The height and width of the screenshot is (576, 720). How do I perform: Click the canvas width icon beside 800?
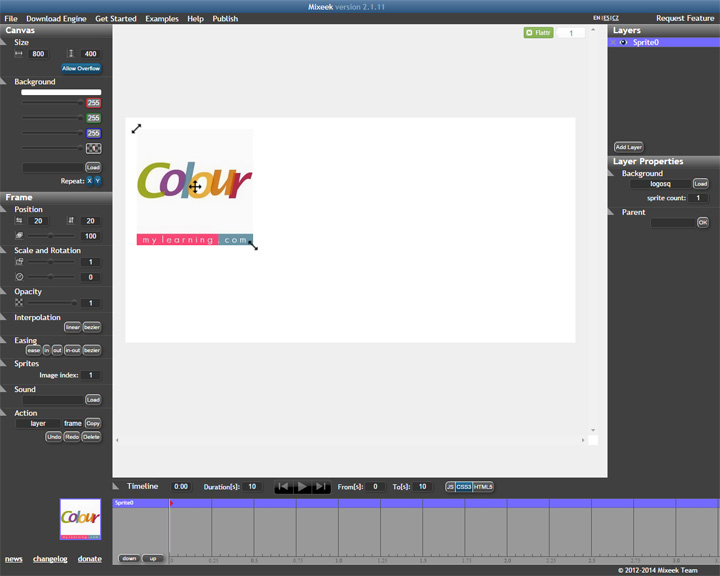click(18, 54)
